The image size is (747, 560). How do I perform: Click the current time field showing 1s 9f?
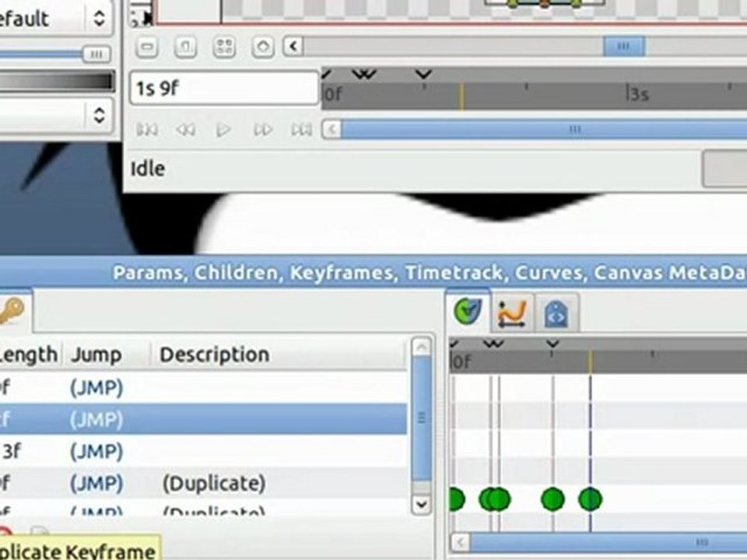coord(224,88)
